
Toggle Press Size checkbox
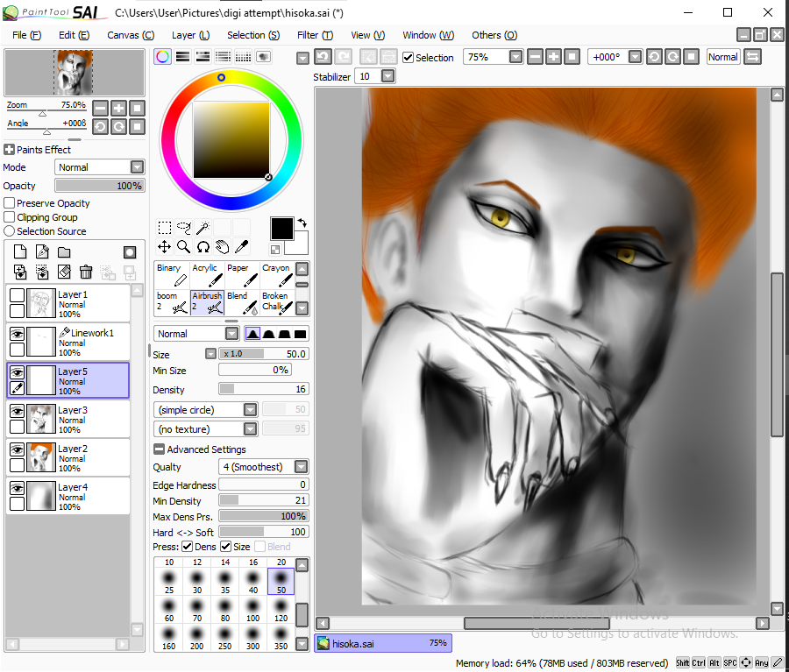225,547
